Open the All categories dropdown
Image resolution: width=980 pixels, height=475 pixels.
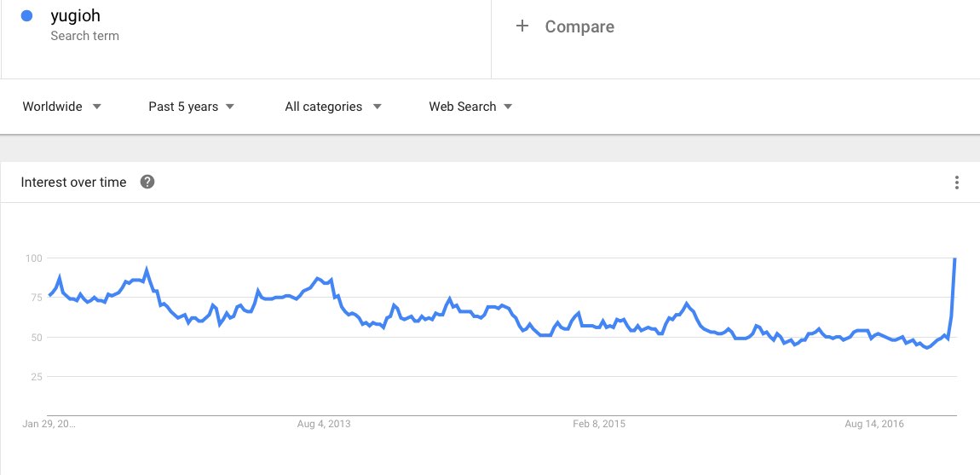pyautogui.click(x=332, y=107)
